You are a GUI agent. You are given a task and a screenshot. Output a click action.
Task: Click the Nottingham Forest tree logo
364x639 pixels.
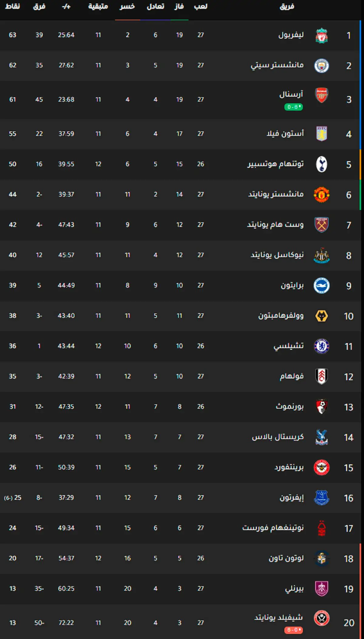(x=322, y=528)
